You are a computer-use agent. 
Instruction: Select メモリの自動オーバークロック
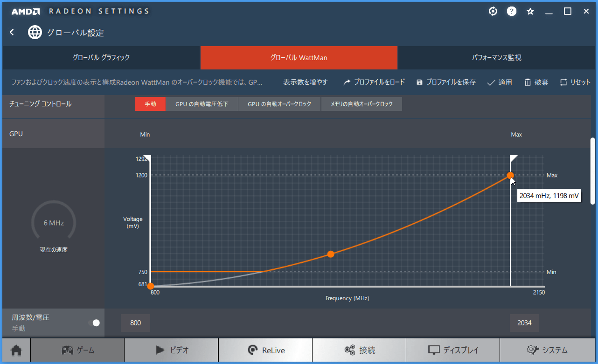[x=362, y=104]
